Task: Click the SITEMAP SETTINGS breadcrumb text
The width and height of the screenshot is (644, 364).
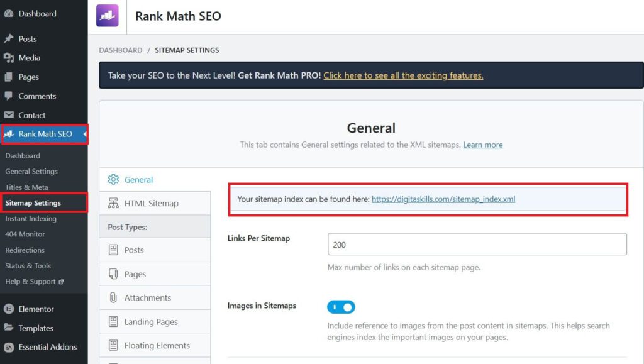Action: 187,50
